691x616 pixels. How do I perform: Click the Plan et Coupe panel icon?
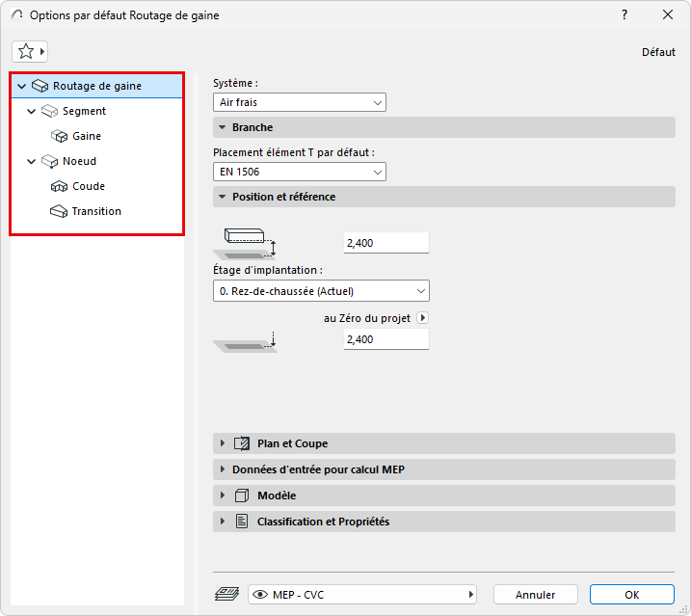coord(242,443)
